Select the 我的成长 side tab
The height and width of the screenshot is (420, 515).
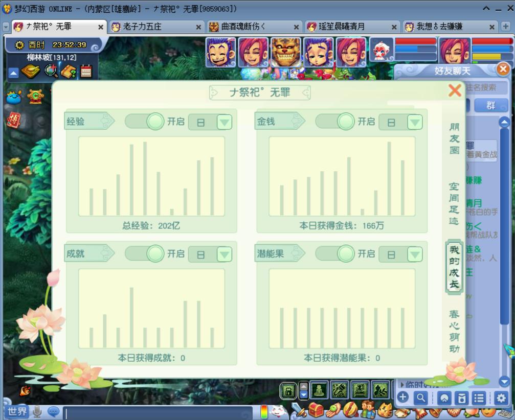454,267
